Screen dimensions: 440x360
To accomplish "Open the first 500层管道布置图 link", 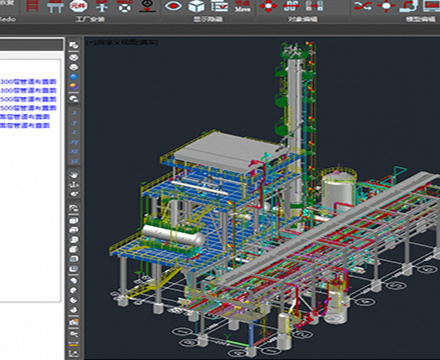I will 28,99.
